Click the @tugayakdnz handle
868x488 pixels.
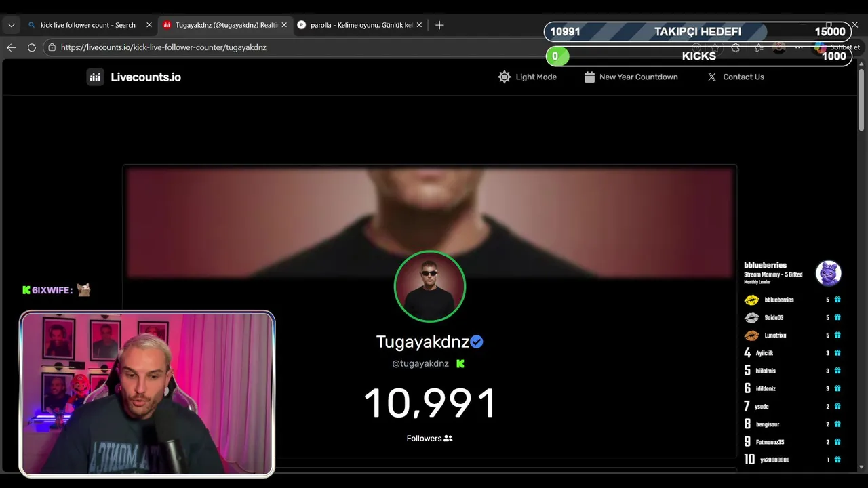pyautogui.click(x=420, y=363)
